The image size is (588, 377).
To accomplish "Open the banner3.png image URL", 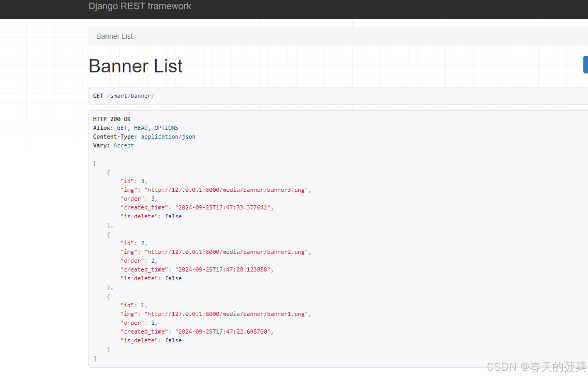I will (x=226, y=190).
